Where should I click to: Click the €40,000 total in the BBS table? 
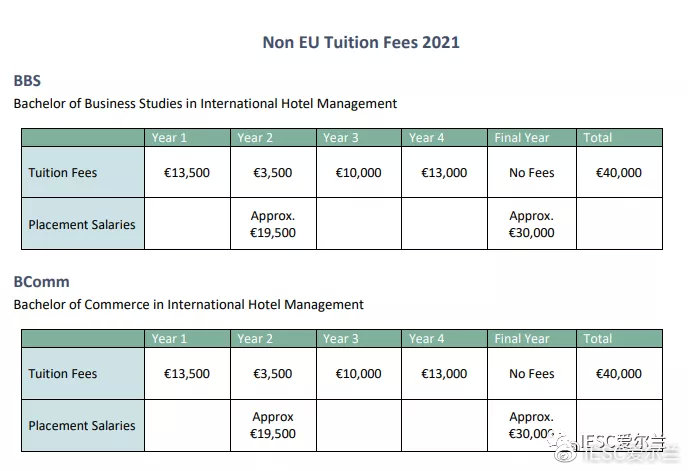(x=619, y=173)
